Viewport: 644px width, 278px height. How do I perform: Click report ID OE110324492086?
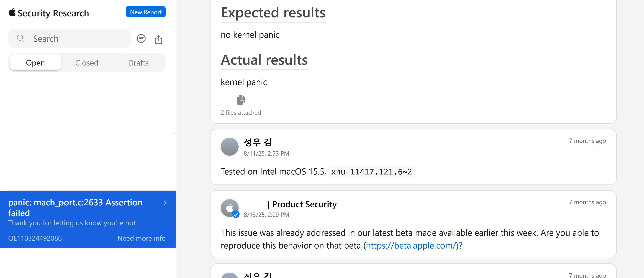[x=35, y=238]
